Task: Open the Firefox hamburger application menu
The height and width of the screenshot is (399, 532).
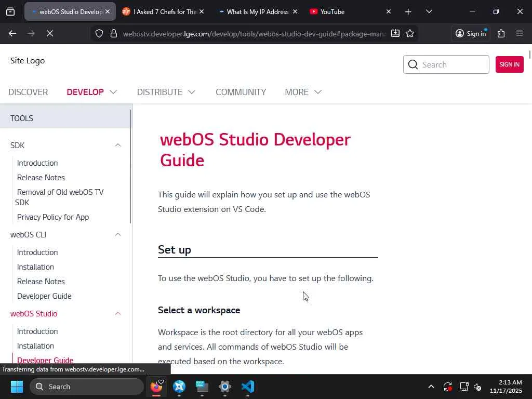Action: coord(520,33)
